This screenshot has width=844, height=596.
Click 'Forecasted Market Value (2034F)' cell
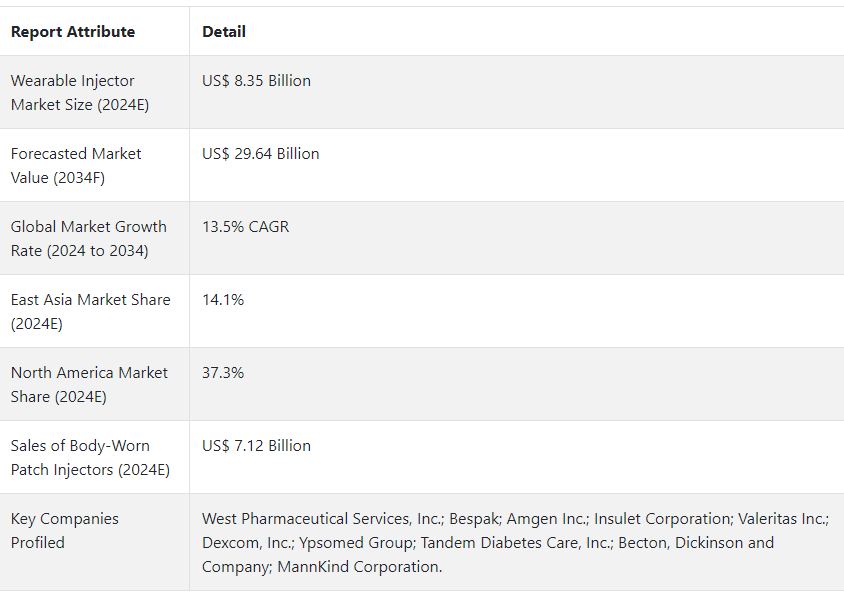click(x=76, y=166)
